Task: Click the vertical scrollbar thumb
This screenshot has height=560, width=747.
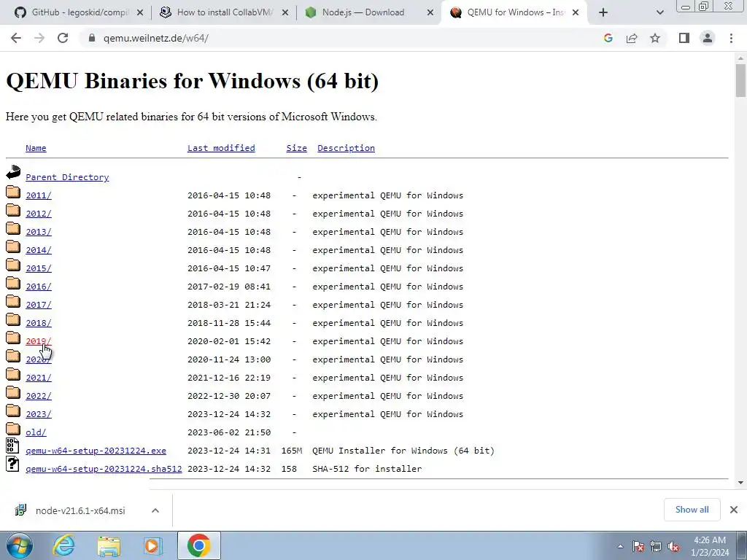Action: click(x=740, y=80)
